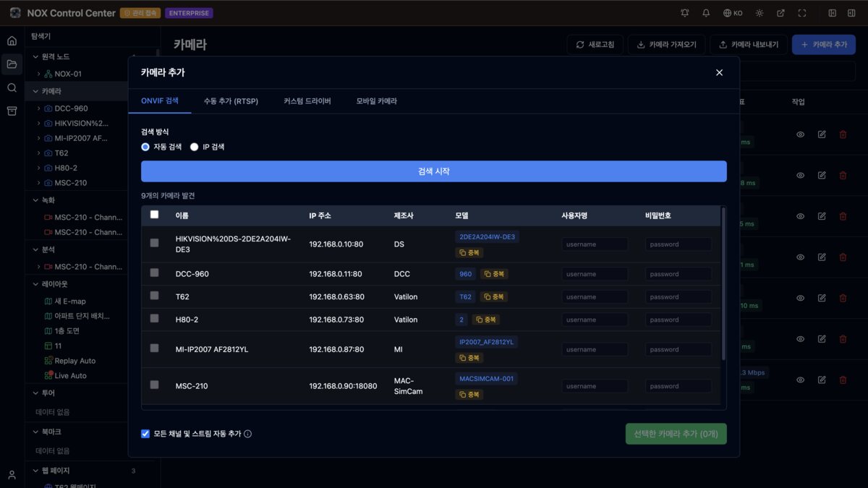Switch to the ONVIF 검색 tab
The width and height of the screenshot is (868, 488).
(160, 101)
